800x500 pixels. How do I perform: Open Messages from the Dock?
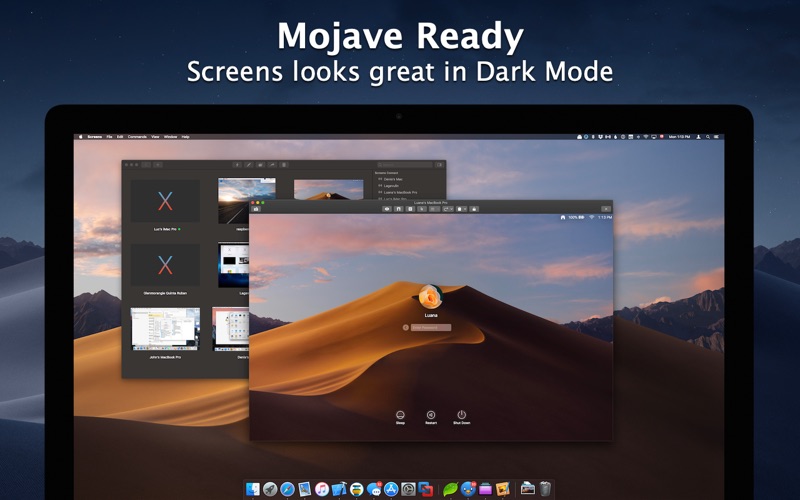(374, 489)
